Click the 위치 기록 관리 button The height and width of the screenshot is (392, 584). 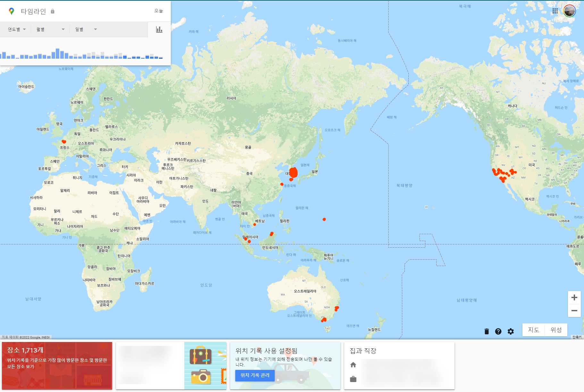point(255,376)
